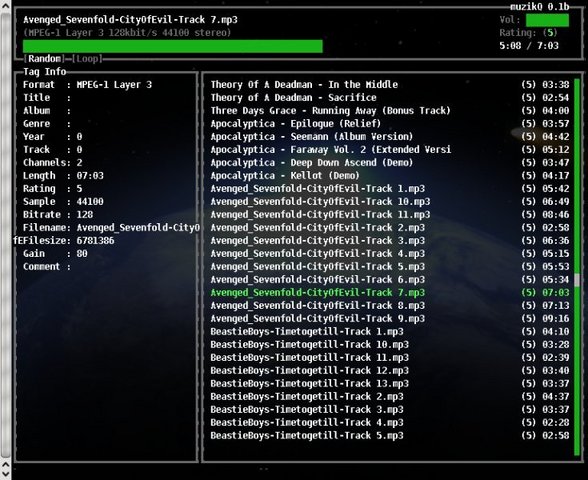Click the Track : 0 tag row

pyautogui.click(x=52, y=150)
